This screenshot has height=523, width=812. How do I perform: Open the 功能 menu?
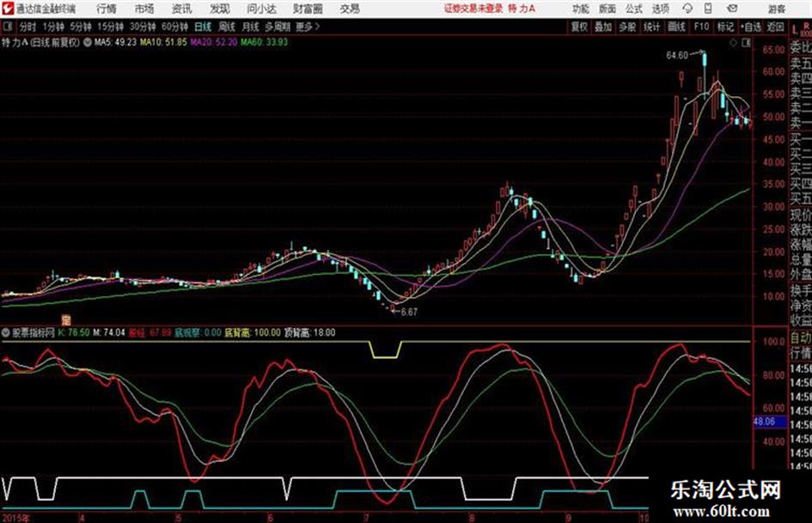[x=581, y=9]
